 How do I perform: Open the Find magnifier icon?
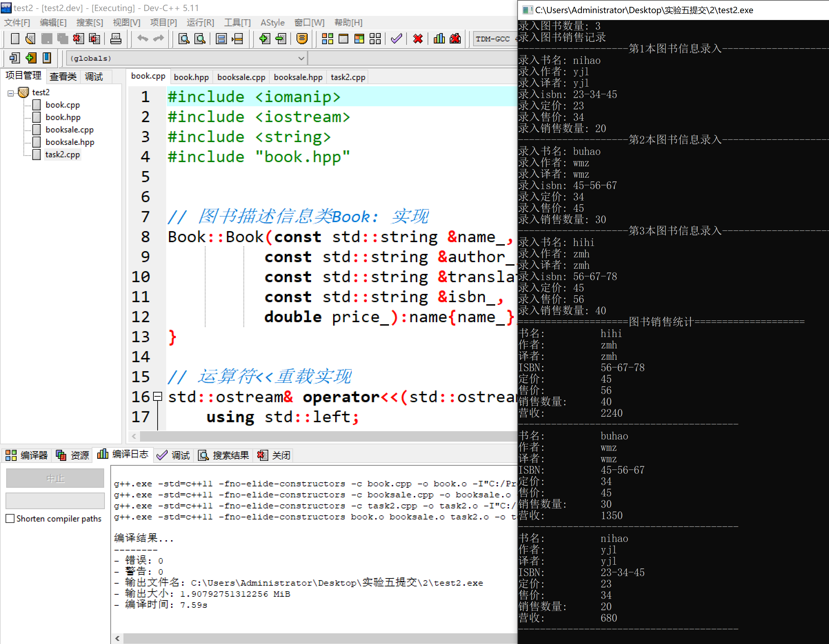[x=184, y=38]
